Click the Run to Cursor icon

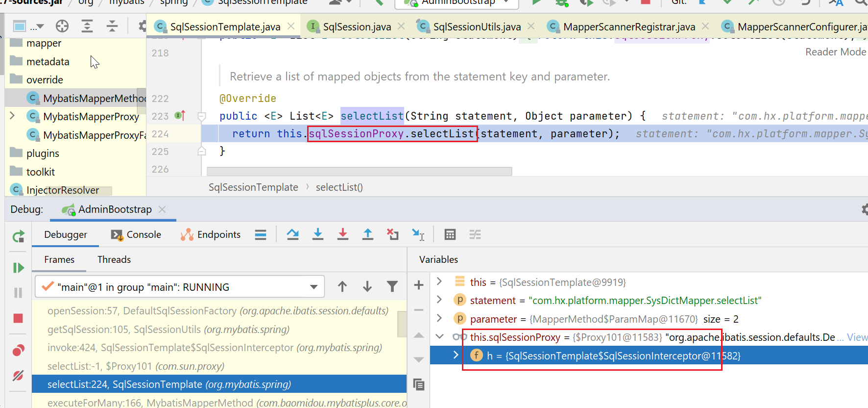(418, 235)
